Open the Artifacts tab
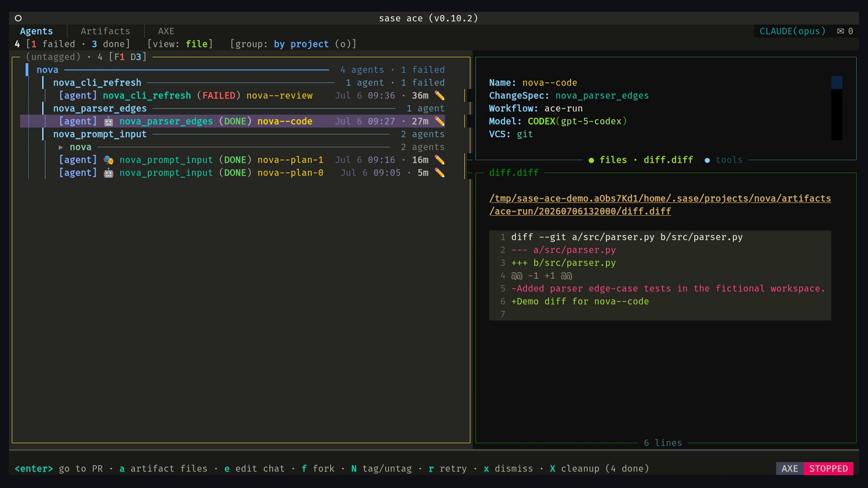Image resolution: width=868 pixels, height=488 pixels. (105, 31)
